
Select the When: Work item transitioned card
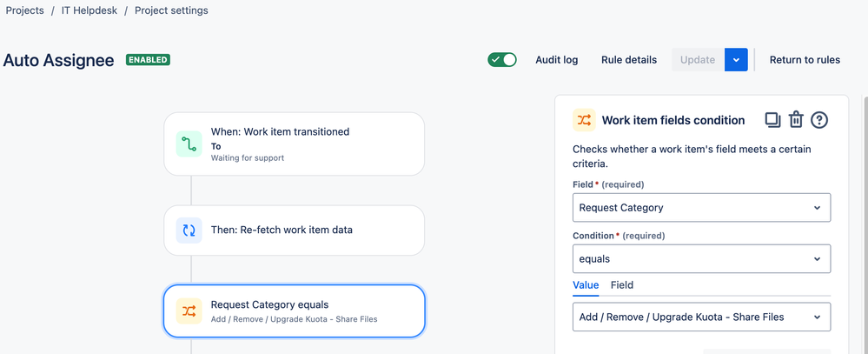[x=294, y=144]
